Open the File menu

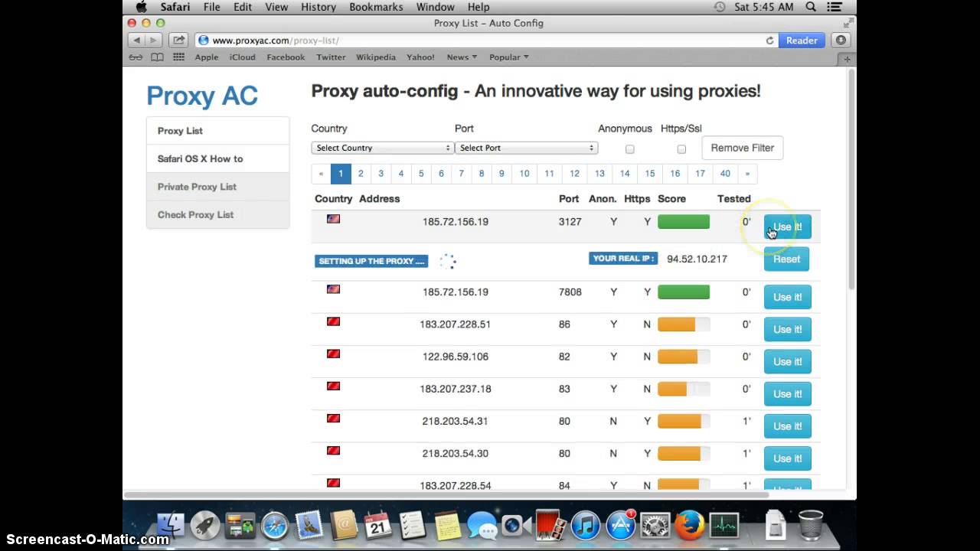pos(211,7)
